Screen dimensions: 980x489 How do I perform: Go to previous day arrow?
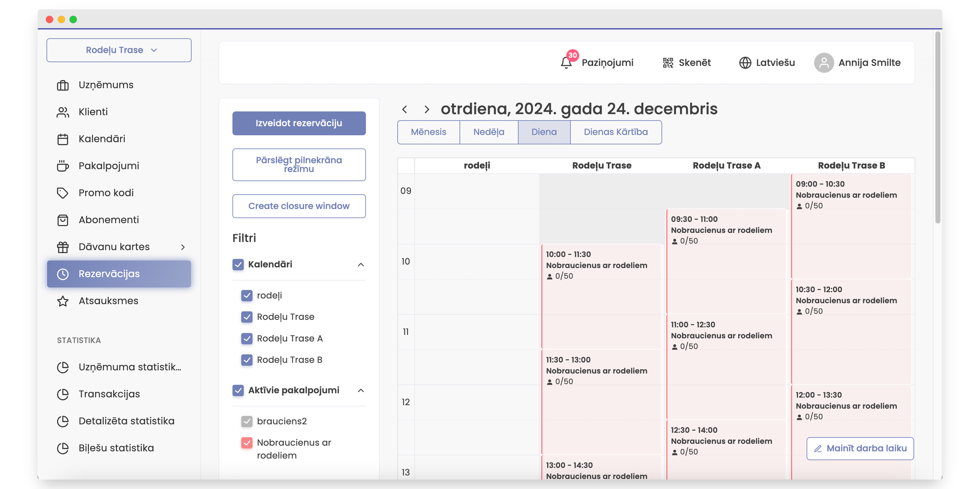point(405,110)
